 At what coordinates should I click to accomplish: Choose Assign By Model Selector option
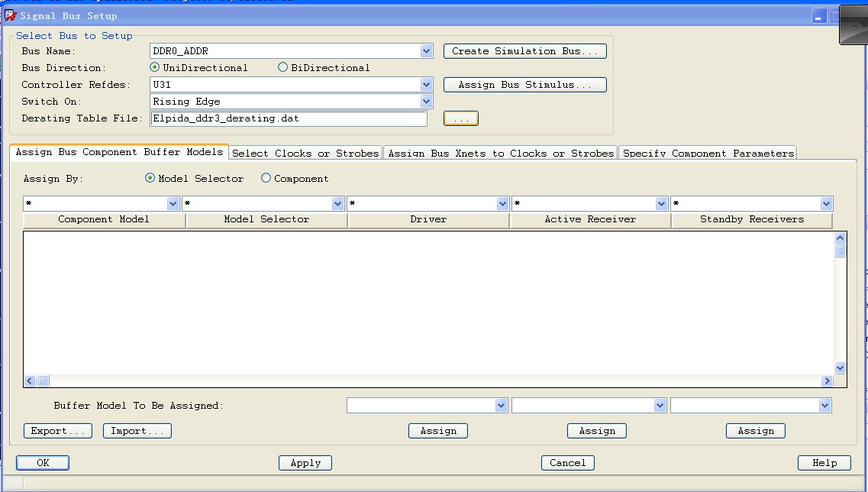[150, 178]
